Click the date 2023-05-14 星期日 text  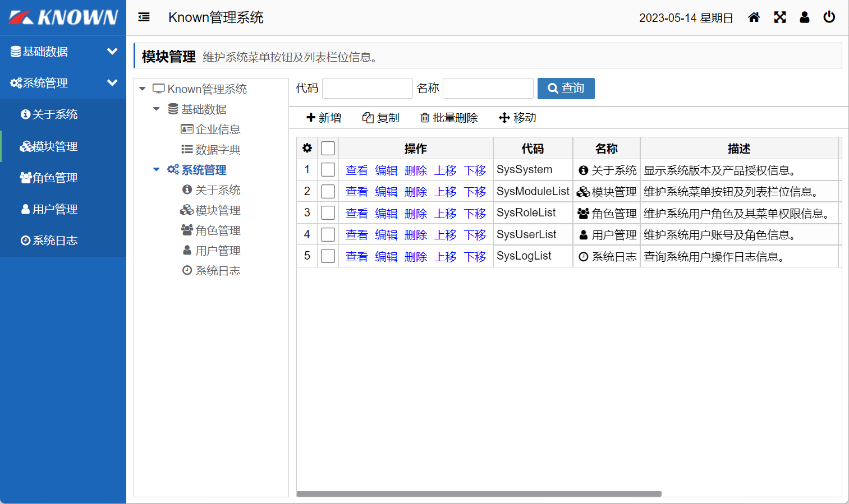pyautogui.click(x=686, y=18)
